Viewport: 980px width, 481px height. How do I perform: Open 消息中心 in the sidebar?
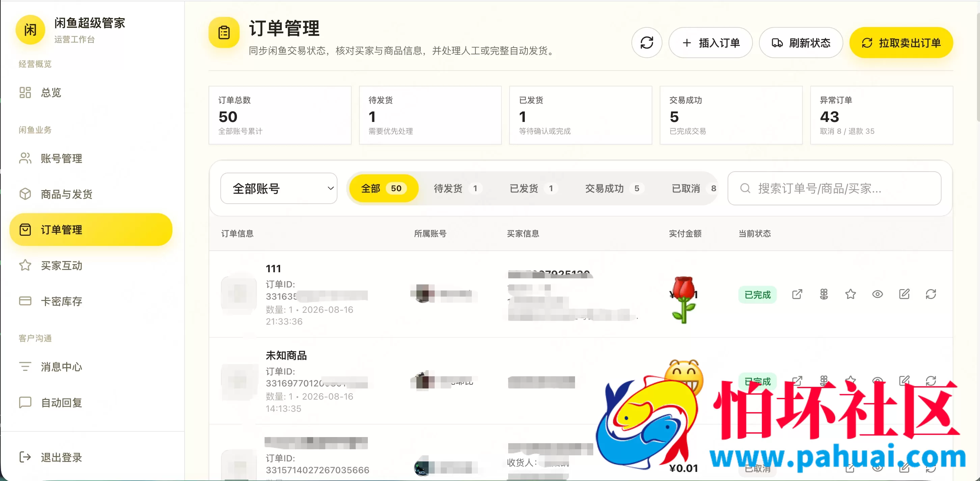tap(91, 367)
